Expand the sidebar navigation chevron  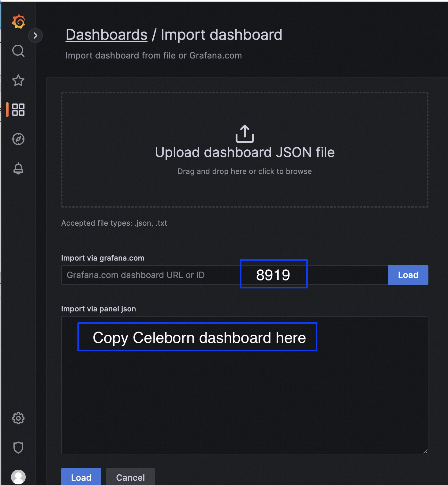point(35,36)
